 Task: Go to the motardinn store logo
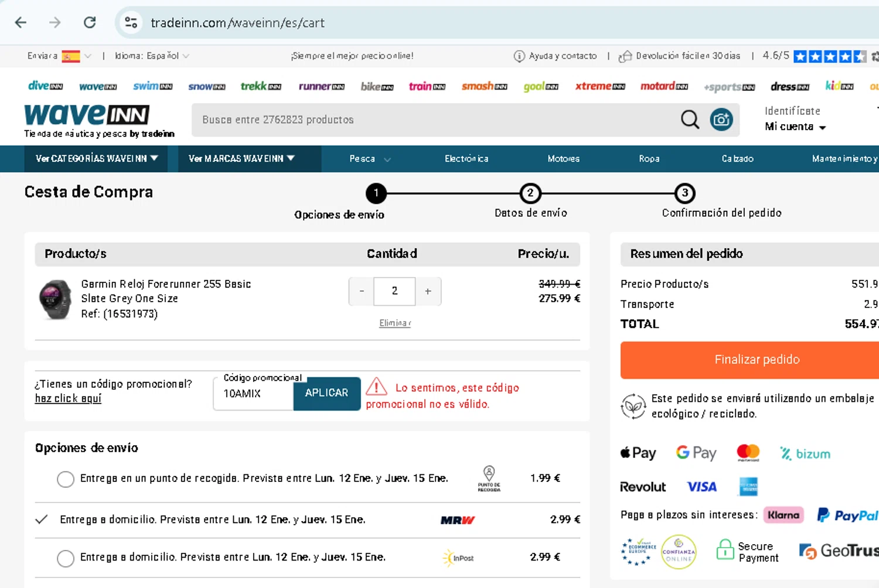click(x=664, y=86)
